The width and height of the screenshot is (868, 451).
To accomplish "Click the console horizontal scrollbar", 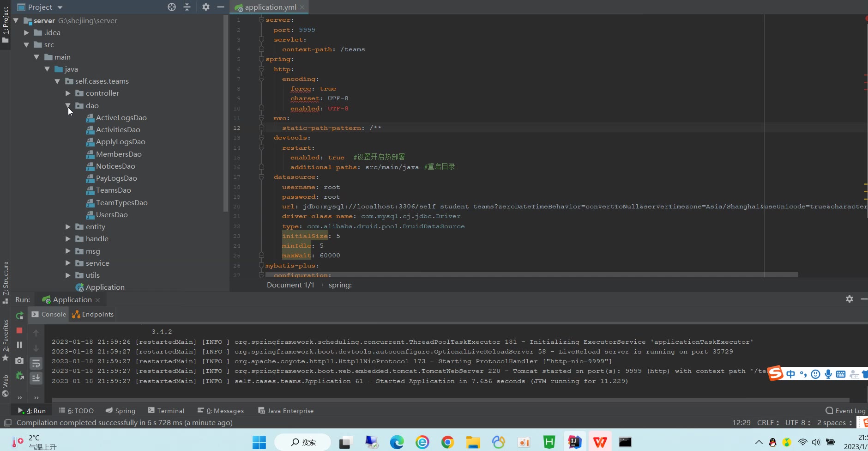I will [x=450, y=400].
